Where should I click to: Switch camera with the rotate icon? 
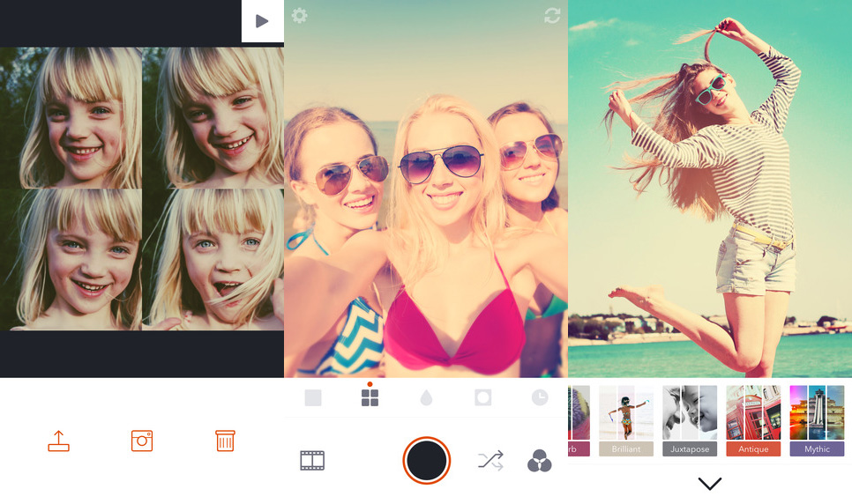click(552, 16)
